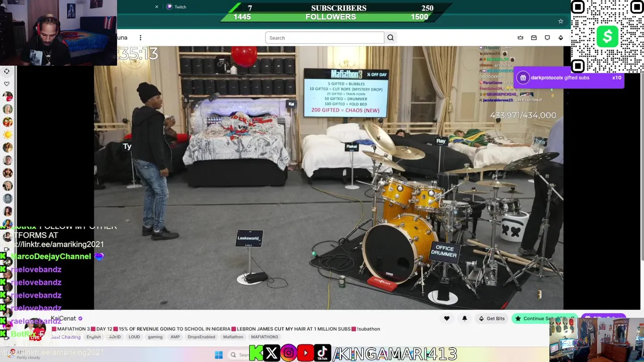The width and height of the screenshot is (644, 362).
Task: Open Prime Loot crown icon
Action: tap(520, 38)
